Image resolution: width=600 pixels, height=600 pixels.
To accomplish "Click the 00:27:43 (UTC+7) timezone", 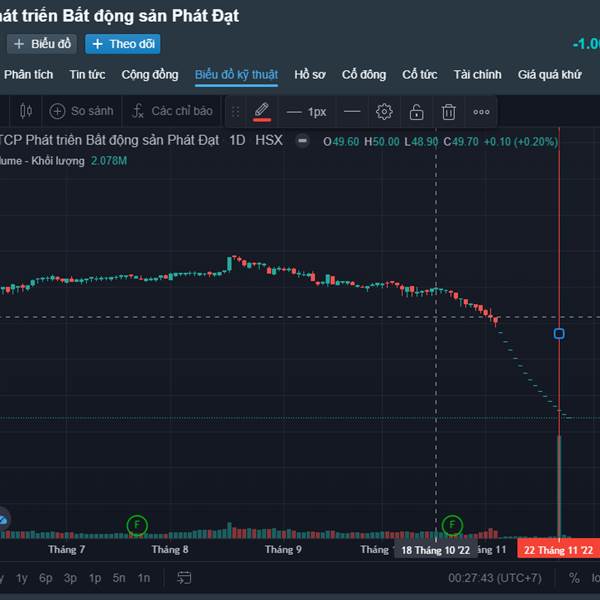I will (494, 578).
